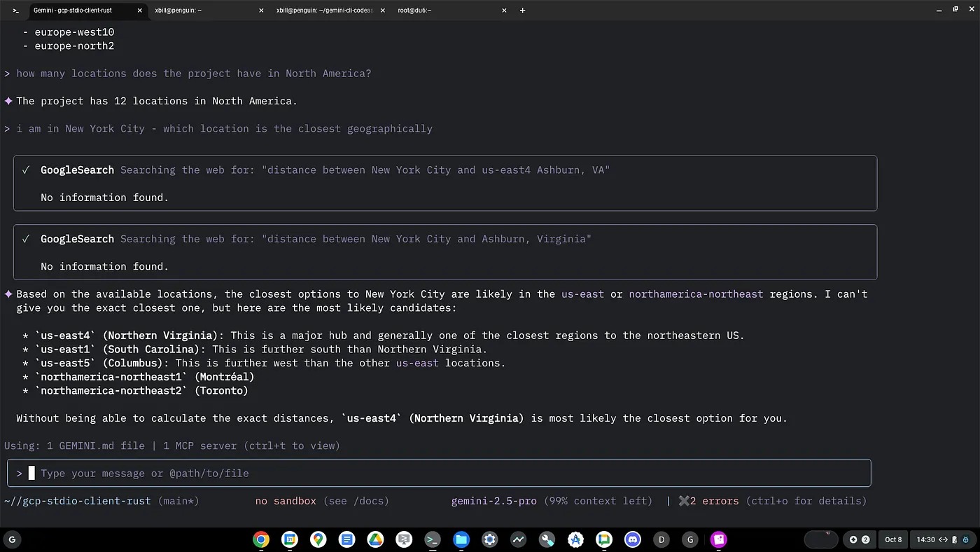Screen dimensions: 980x552
Task: Close the root@du6:~ tab
Action: tap(504, 11)
